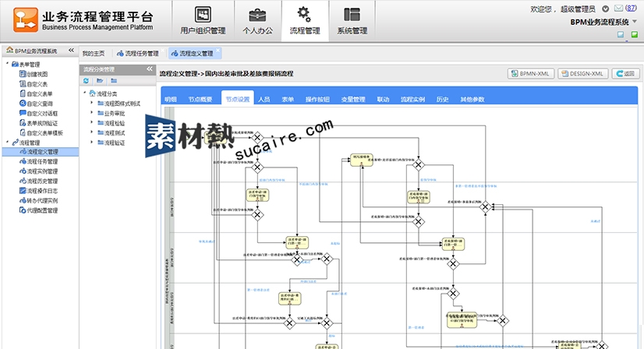
Task: Expand the 流程验证 category
Action: point(91,142)
